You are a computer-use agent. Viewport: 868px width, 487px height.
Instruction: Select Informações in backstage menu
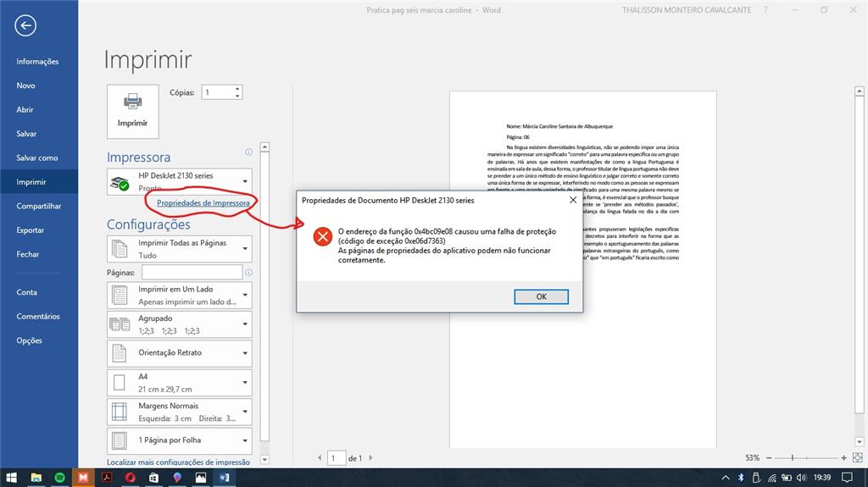[x=39, y=62]
